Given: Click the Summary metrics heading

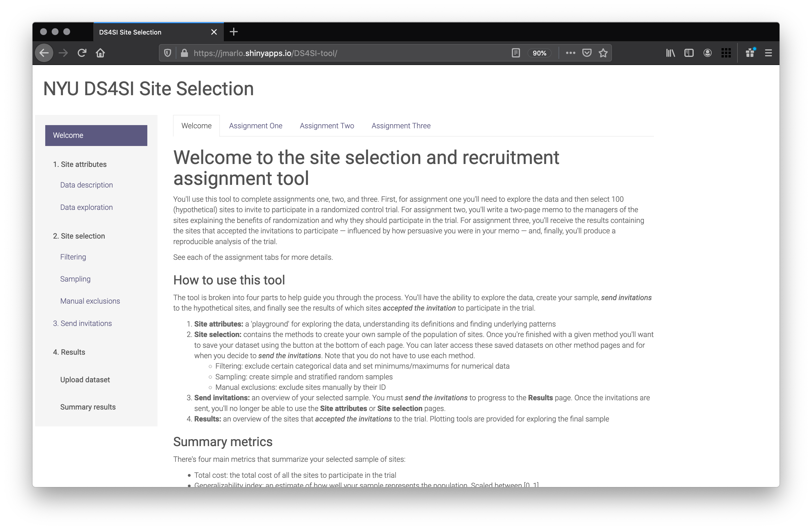Looking at the screenshot, I should point(223,442).
